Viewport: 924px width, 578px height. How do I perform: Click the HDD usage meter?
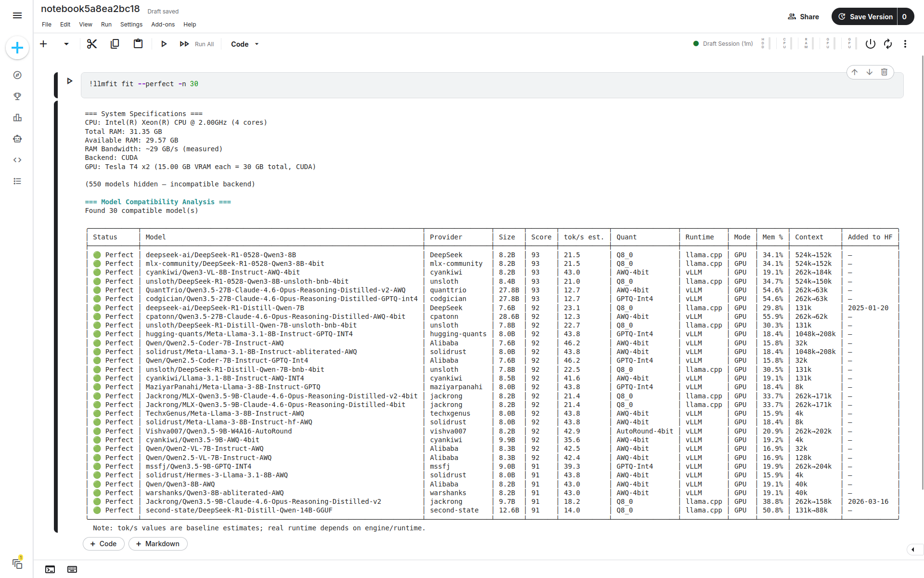765,44
